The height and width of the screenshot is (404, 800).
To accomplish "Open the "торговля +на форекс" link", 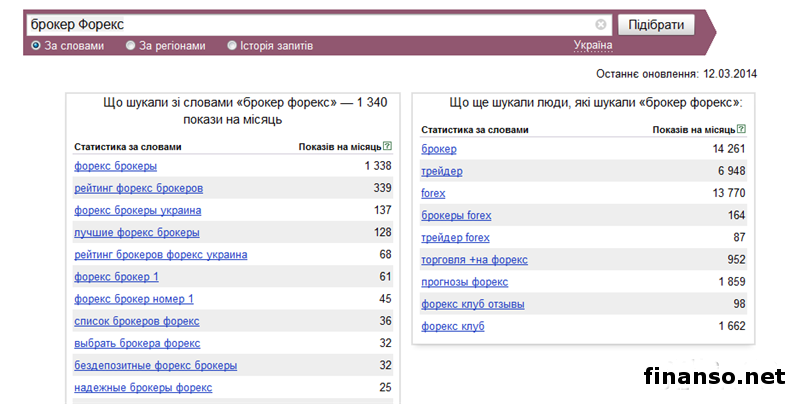I will (474, 260).
